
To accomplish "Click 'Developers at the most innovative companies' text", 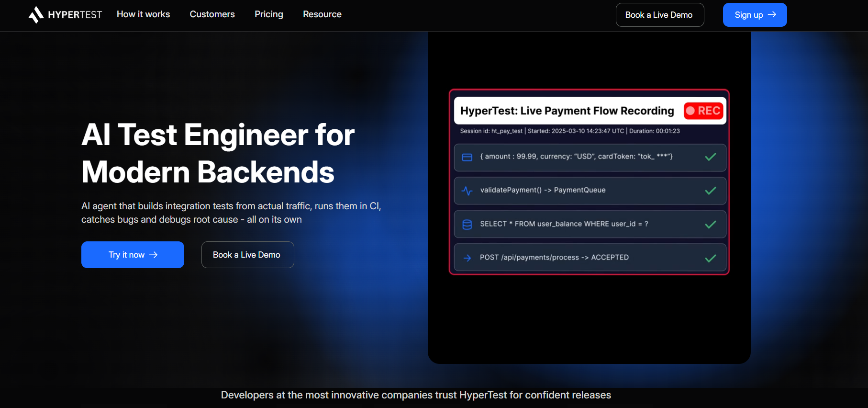I will coord(416,395).
